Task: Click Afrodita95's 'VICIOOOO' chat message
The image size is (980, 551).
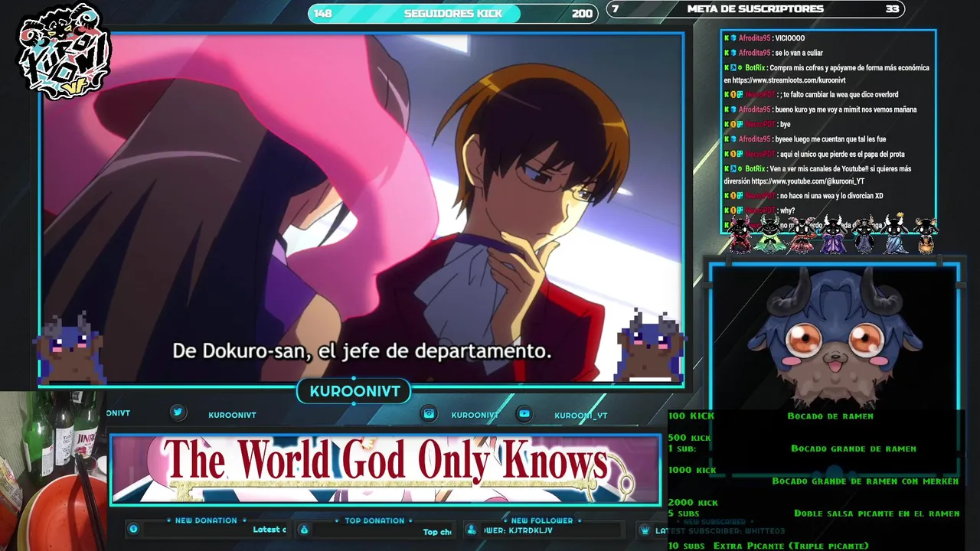Action: [x=764, y=38]
